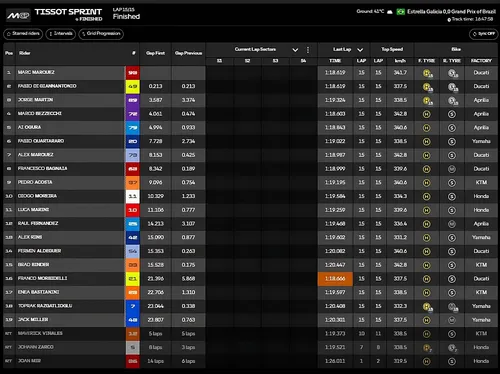Click Ai Ogura's rear tyre icon

[x=452, y=128]
